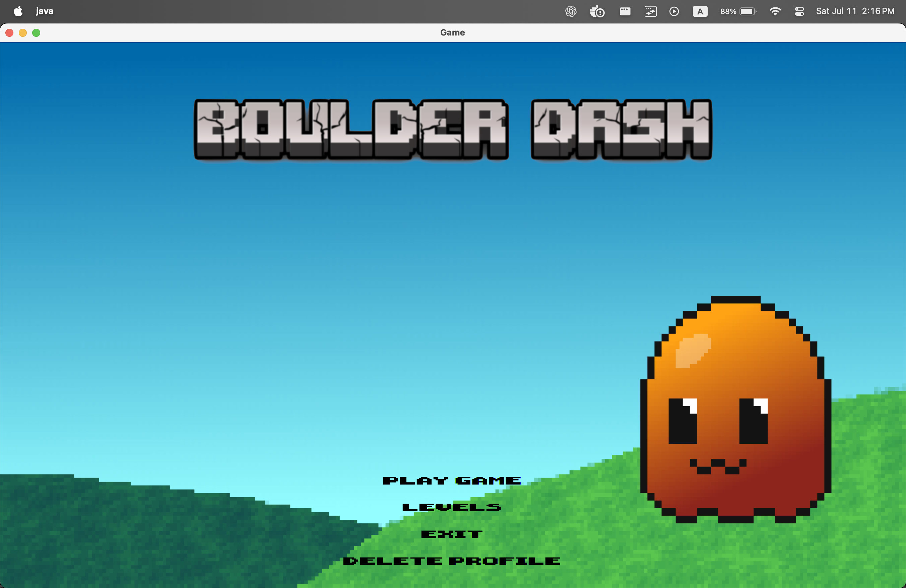Minimize the Game window with yellow button

coord(23,33)
